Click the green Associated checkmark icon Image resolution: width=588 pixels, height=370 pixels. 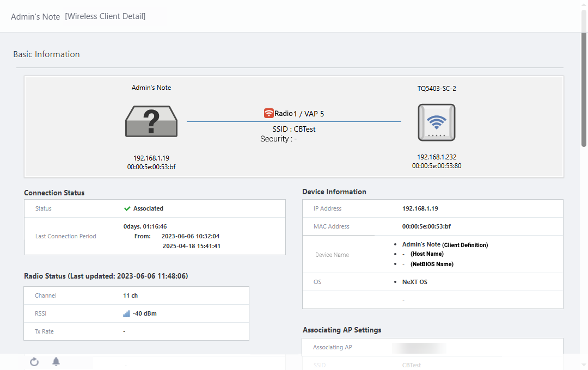point(127,208)
